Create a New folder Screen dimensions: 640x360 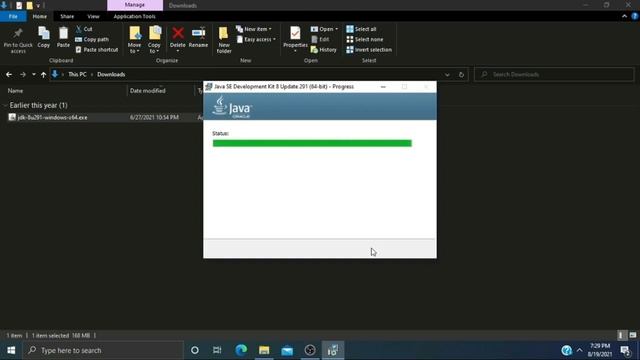[224, 40]
